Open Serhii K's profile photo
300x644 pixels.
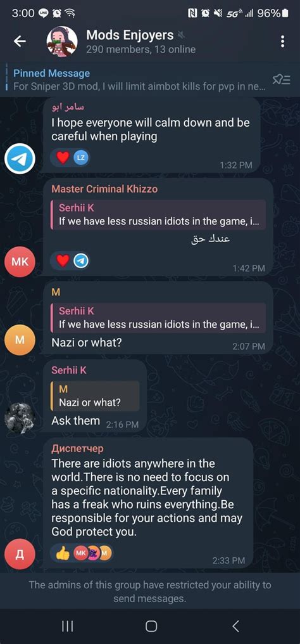[x=20, y=418]
